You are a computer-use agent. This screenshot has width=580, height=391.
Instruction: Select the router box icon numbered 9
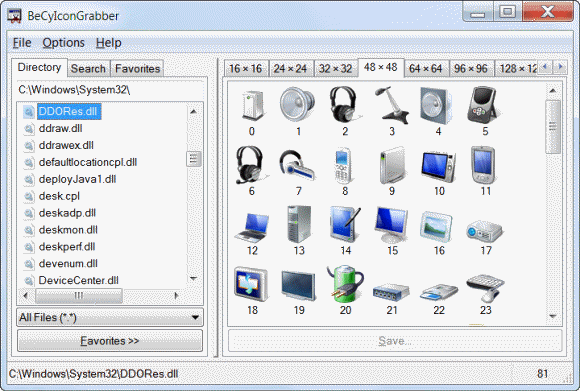click(x=392, y=165)
